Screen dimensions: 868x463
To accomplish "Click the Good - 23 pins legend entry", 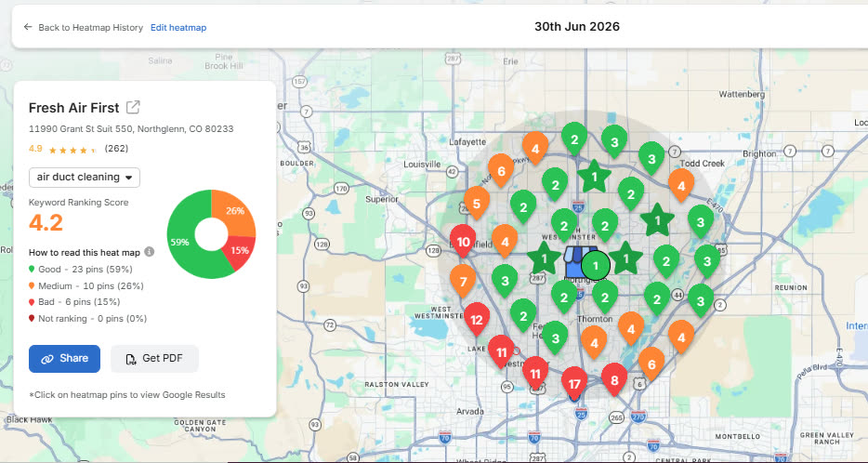I will click(81, 270).
